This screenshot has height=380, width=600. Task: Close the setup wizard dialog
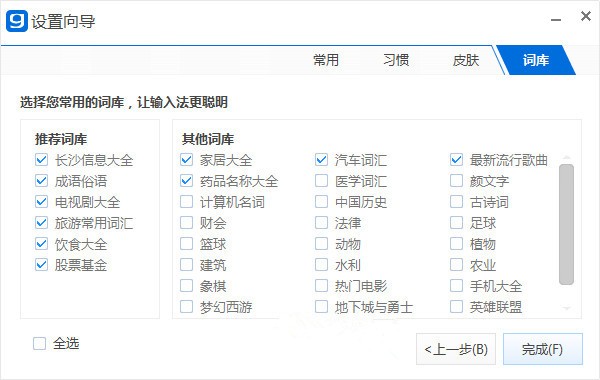coord(585,16)
